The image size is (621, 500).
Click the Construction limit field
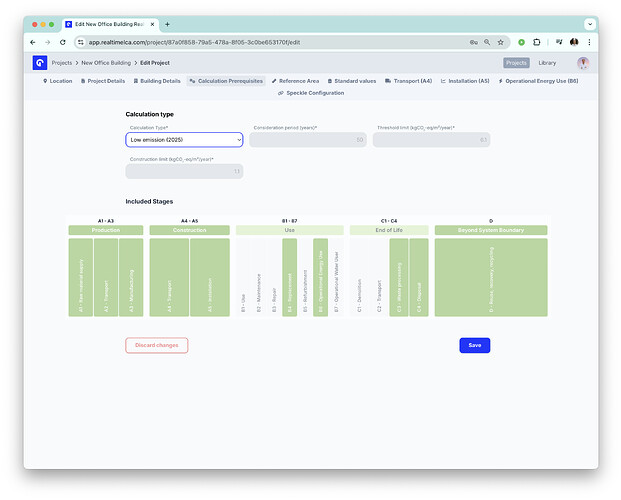[x=184, y=172]
